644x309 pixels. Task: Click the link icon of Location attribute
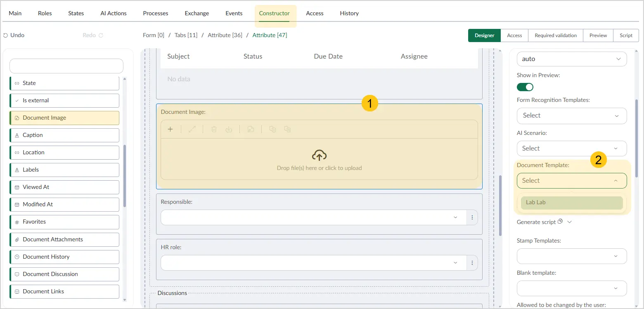pos(17,152)
